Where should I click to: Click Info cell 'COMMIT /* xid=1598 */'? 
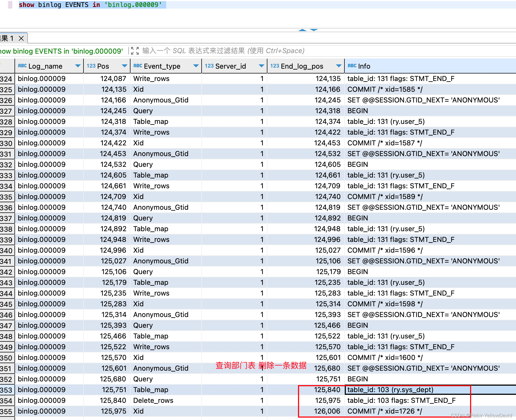point(430,304)
